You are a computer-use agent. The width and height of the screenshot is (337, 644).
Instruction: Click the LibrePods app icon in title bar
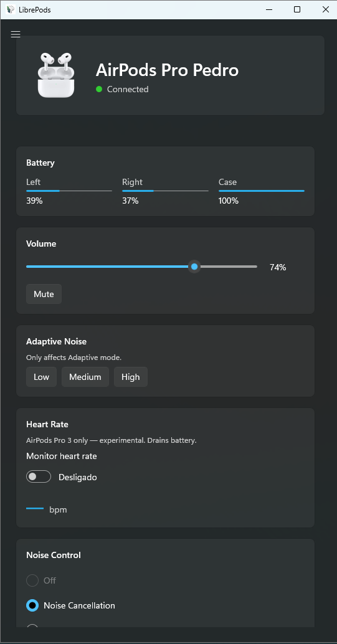[10, 9]
